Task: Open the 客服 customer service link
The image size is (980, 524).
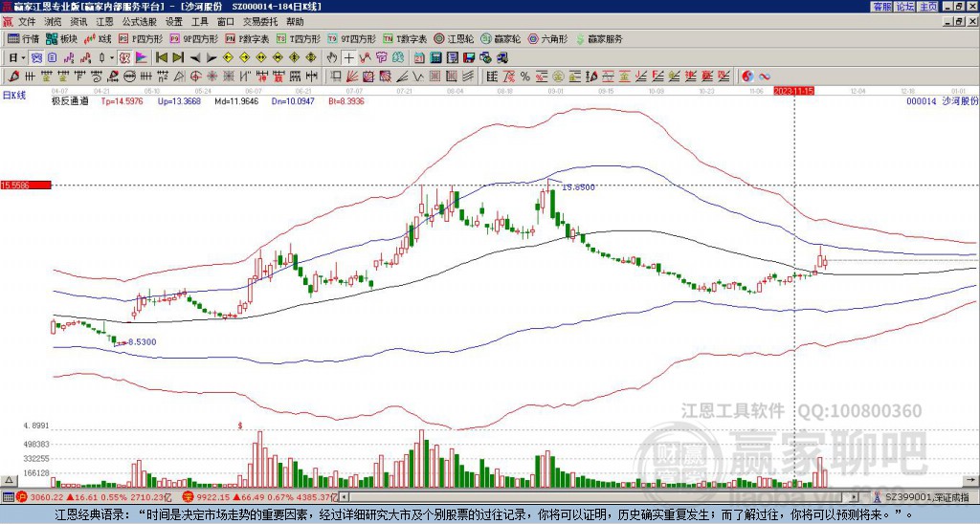Action: point(882,7)
